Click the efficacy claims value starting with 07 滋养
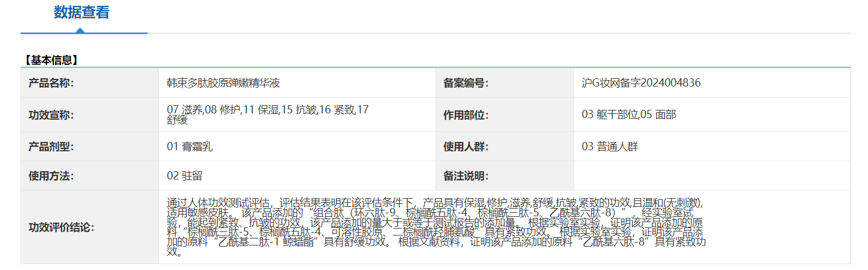The height and width of the screenshot is (270, 868). point(267,115)
